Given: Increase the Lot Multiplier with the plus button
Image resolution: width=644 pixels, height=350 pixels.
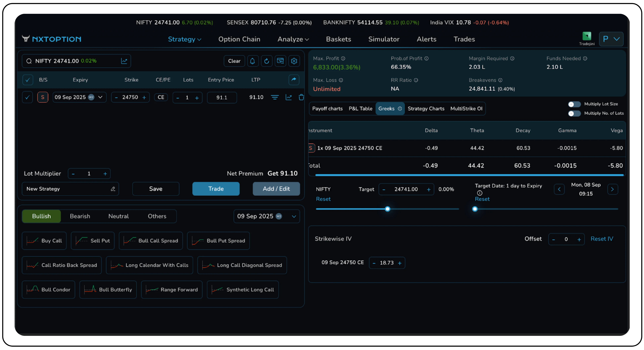Looking at the screenshot, I should [x=105, y=174].
